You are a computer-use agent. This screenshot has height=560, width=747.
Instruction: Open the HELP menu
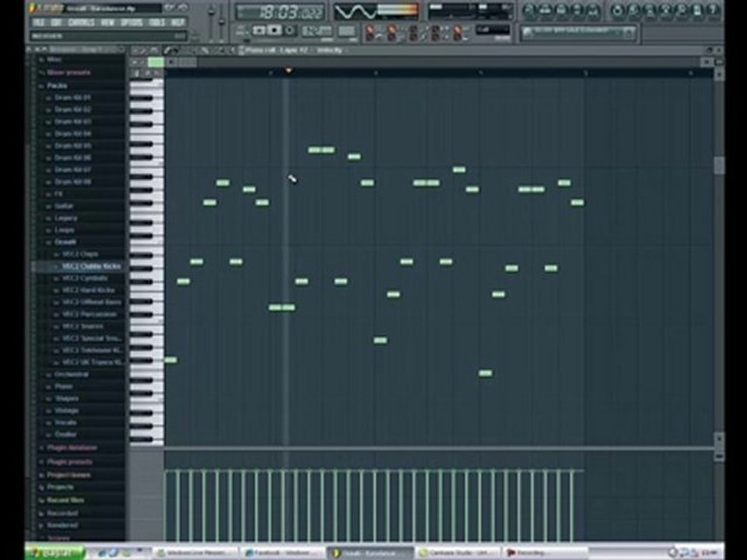pyautogui.click(x=177, y=23)
